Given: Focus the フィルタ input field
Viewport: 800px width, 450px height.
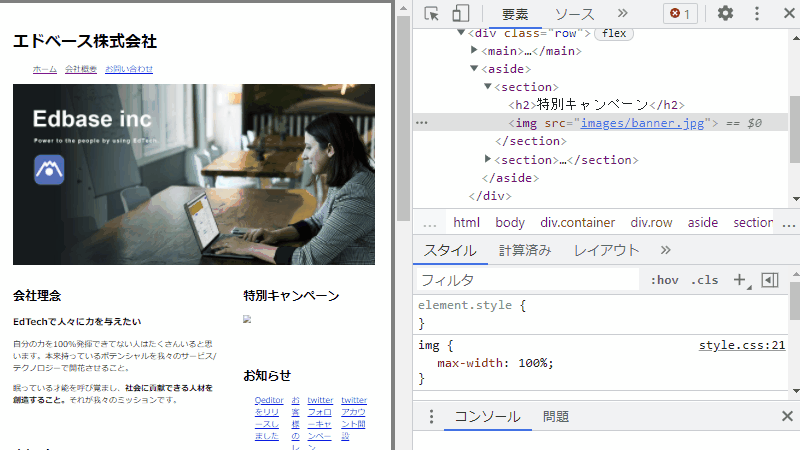Looking at the screenshot, I should tap(528, 280).
